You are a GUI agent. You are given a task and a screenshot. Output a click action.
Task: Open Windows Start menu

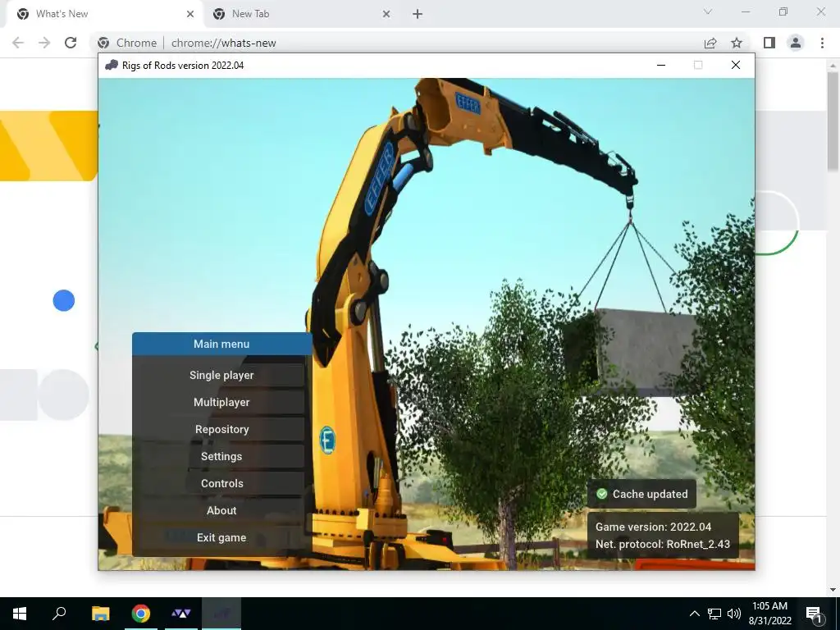pyautogui.click(x=20, y=614)
